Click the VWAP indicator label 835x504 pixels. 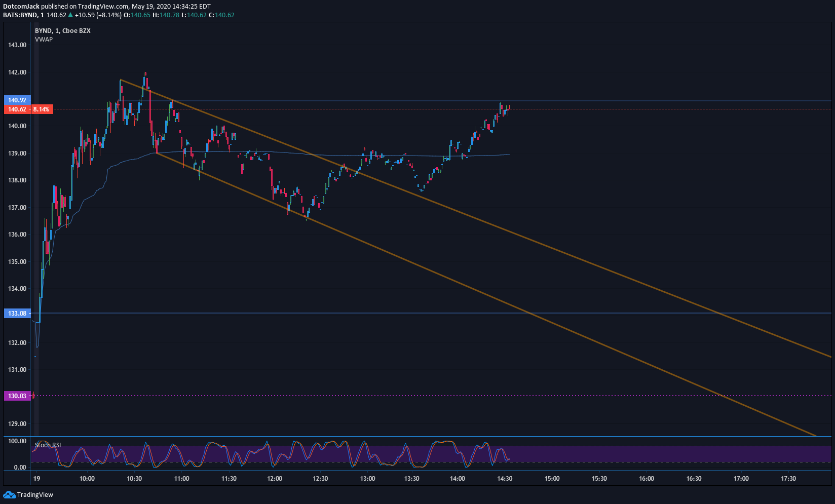[44, 40]
